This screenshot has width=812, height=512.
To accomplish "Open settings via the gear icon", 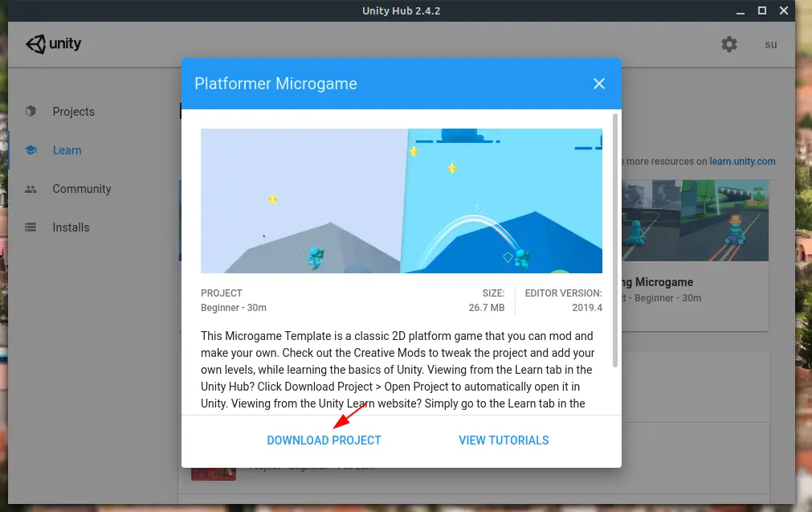I will point(729,44).
